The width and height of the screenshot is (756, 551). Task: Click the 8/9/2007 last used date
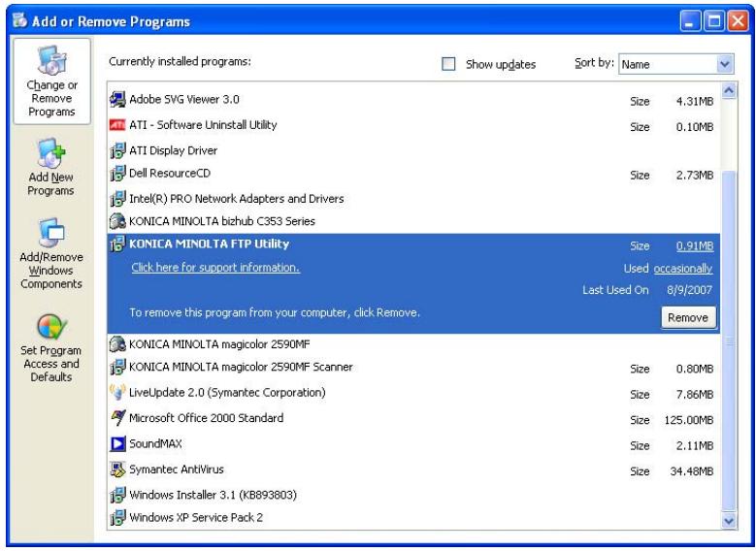click(x=689, y=290)
